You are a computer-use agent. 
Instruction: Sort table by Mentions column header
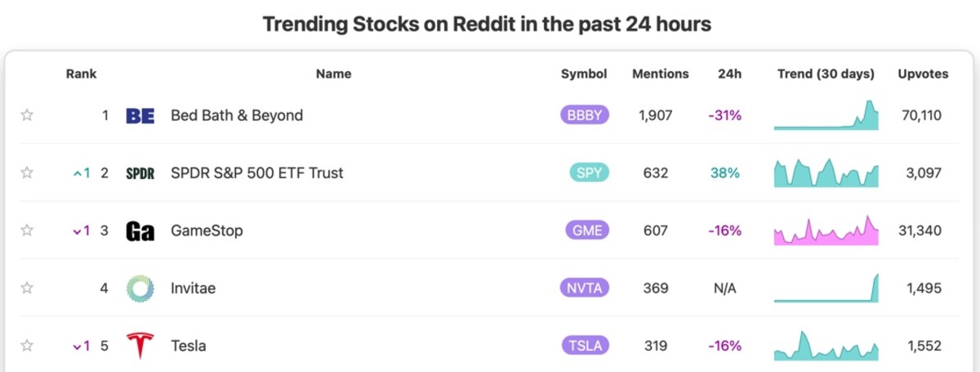pos(661,74)
